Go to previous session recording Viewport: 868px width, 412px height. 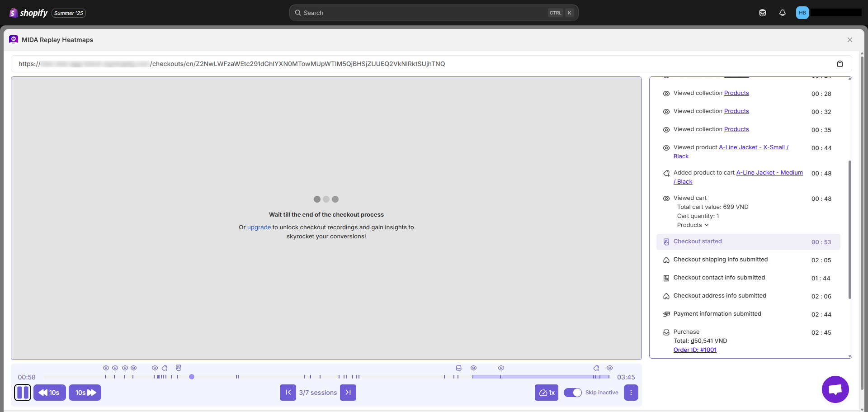click(288, 393)
